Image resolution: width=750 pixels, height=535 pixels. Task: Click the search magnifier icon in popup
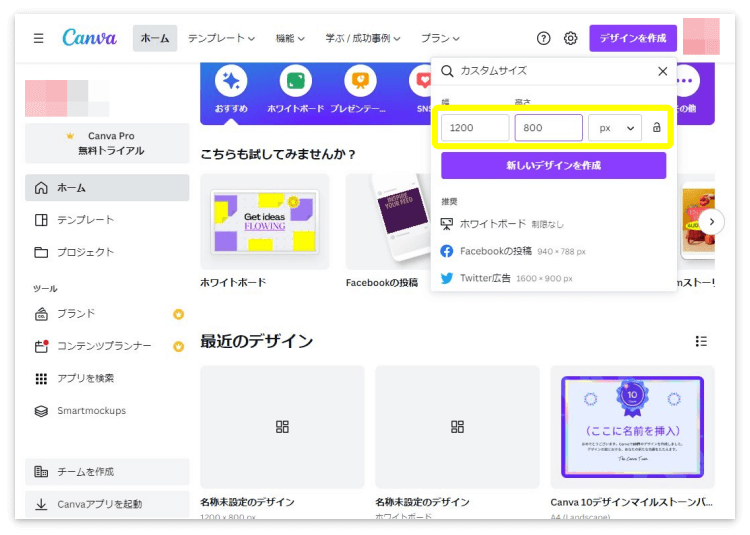447,71
